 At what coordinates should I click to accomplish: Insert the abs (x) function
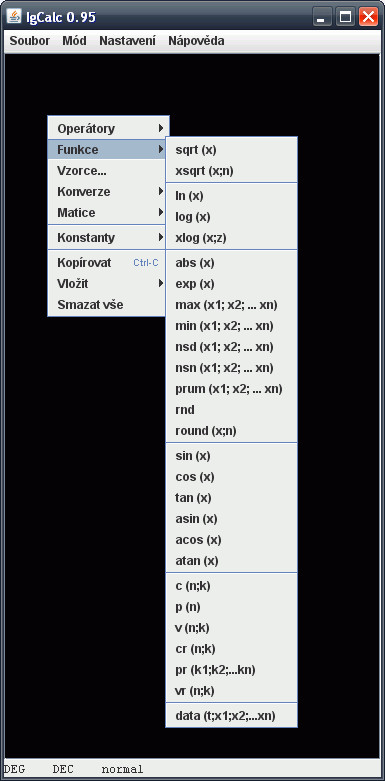tap(232, 262)
